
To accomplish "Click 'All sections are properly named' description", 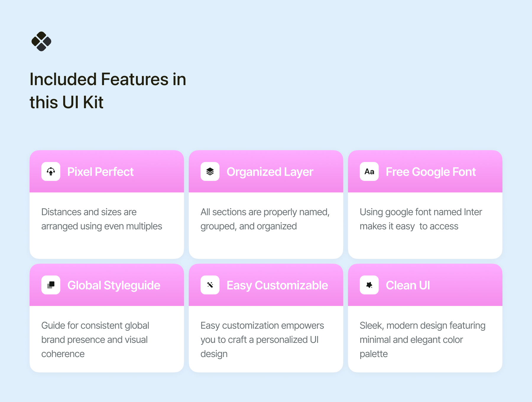I will [265, 219].
